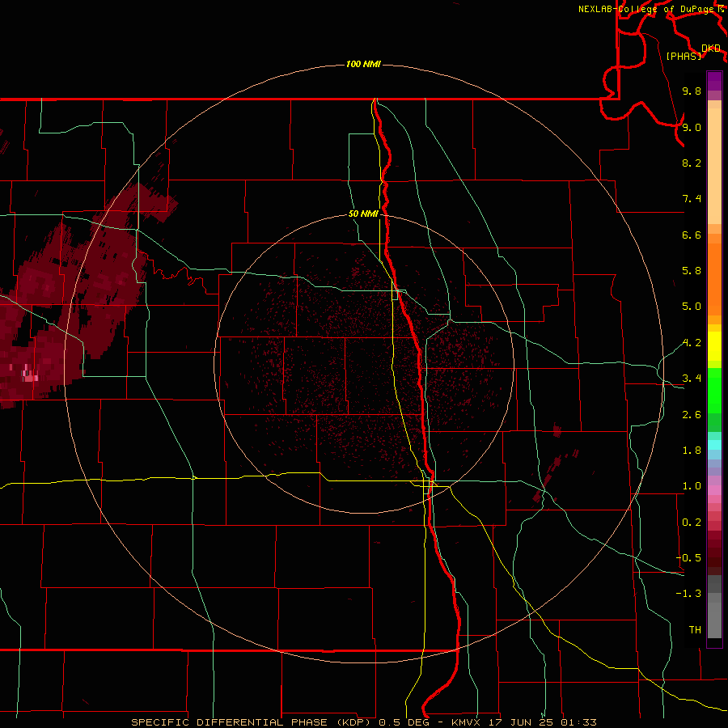Select the 3.4 scale value
The height and width of the screenshot is (728, 728).
pyautogui.click(x=692, y=379)
